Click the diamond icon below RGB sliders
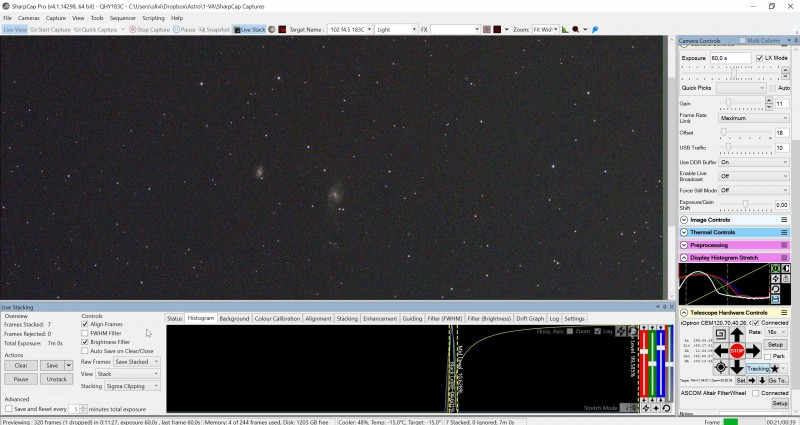 point(656,408)
